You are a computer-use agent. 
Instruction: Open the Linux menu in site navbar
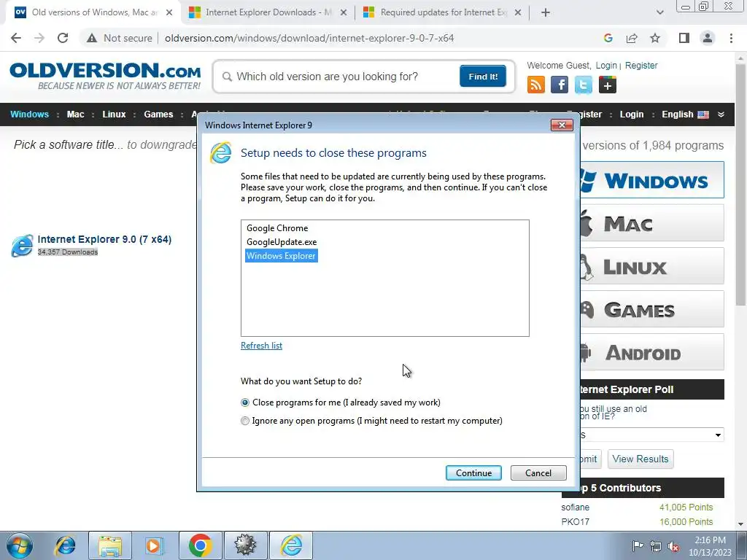[x=114, y=114]
